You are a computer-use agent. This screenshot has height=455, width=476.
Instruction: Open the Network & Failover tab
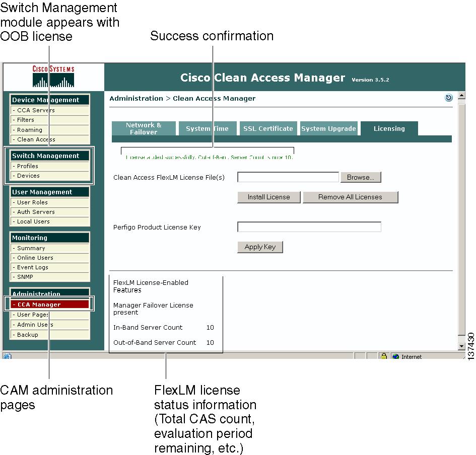(x=144, y=128)
